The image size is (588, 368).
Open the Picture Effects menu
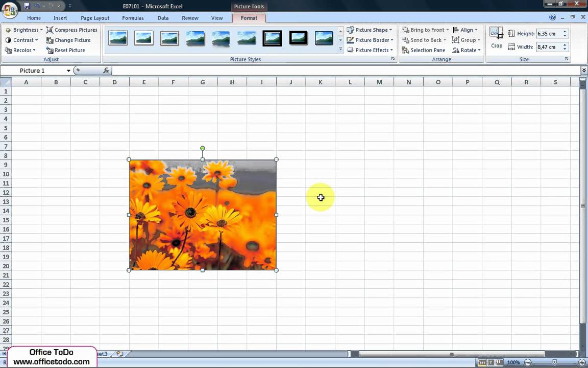point(370,50)
